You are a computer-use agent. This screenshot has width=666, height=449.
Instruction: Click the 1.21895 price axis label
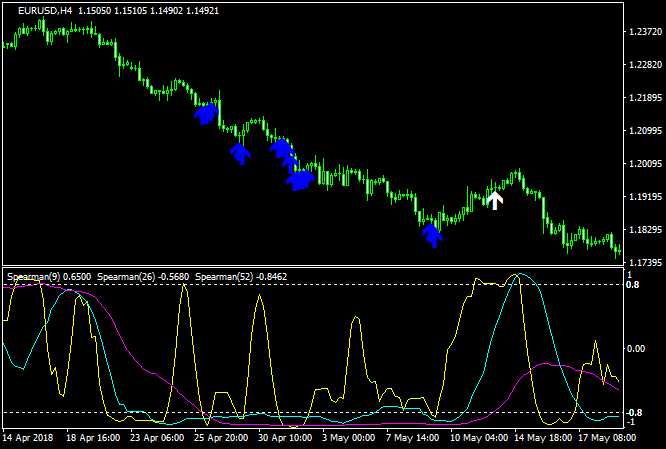click(x=644, y=98)
